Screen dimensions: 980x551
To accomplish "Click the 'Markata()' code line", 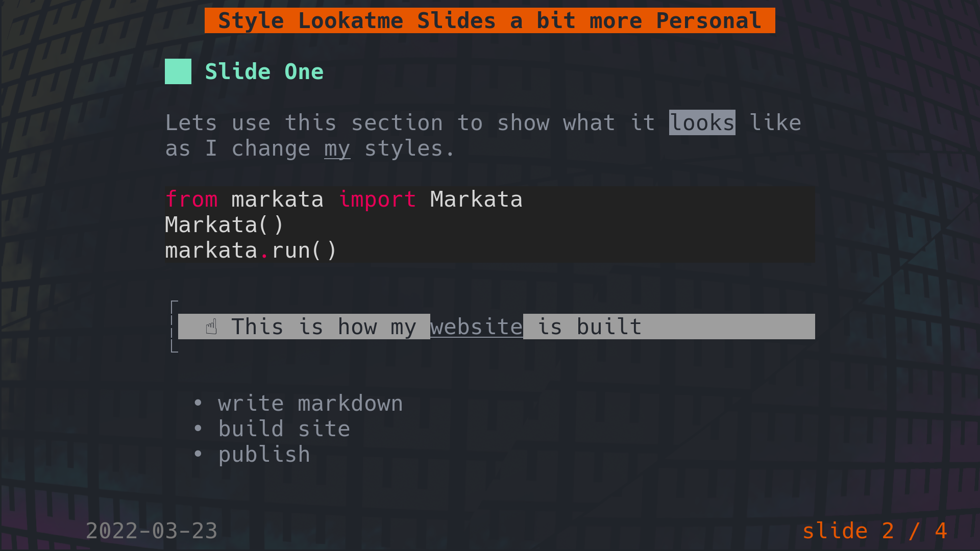I will (x=224, y=224).
